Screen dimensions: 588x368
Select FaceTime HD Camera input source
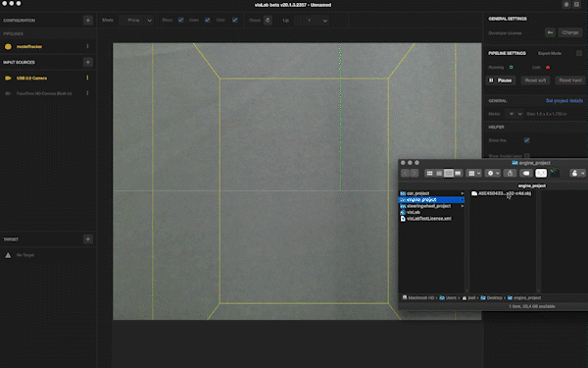[44, 93]
